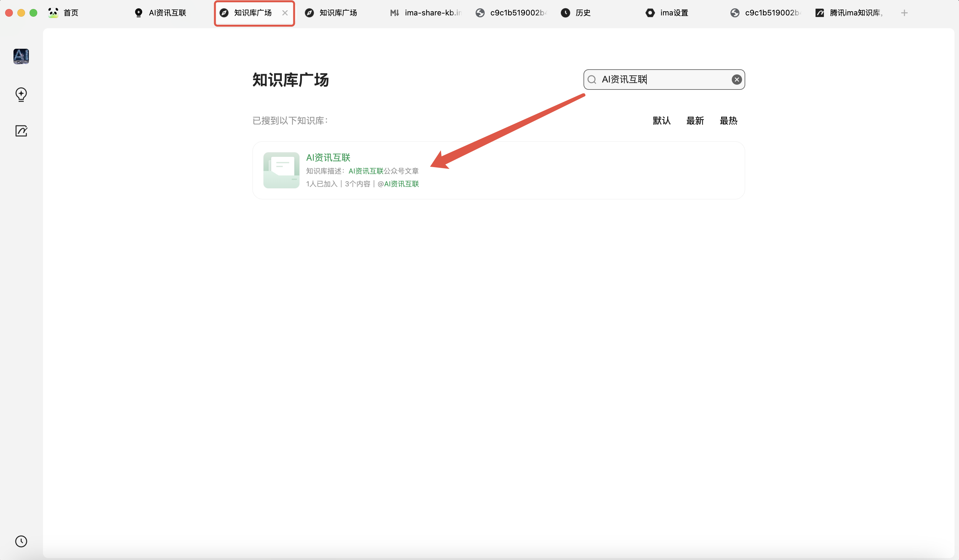Image resolution: width=959 pixels, height=560 pixels.
Task: Close the active 知识库广场 tab
Action: (285, 13)
